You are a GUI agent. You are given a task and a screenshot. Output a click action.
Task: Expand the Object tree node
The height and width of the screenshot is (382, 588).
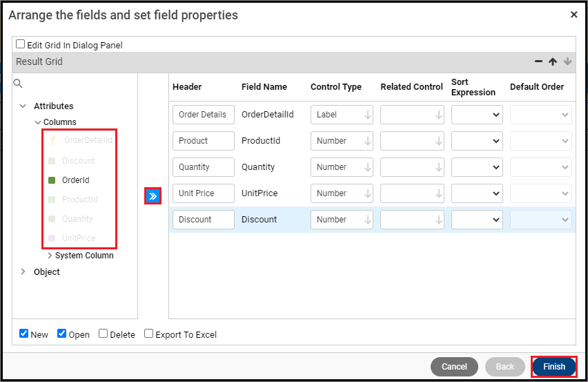[x=23, y=272]
